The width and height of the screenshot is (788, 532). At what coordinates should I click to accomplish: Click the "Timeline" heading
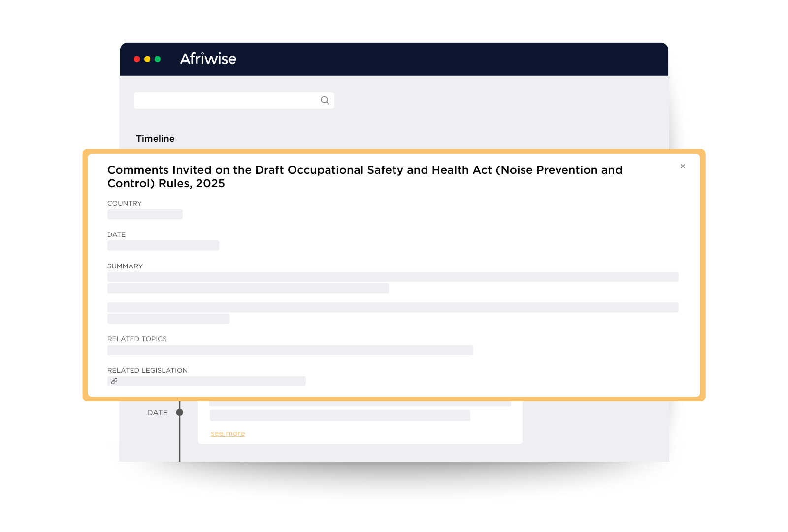point(156,139)
